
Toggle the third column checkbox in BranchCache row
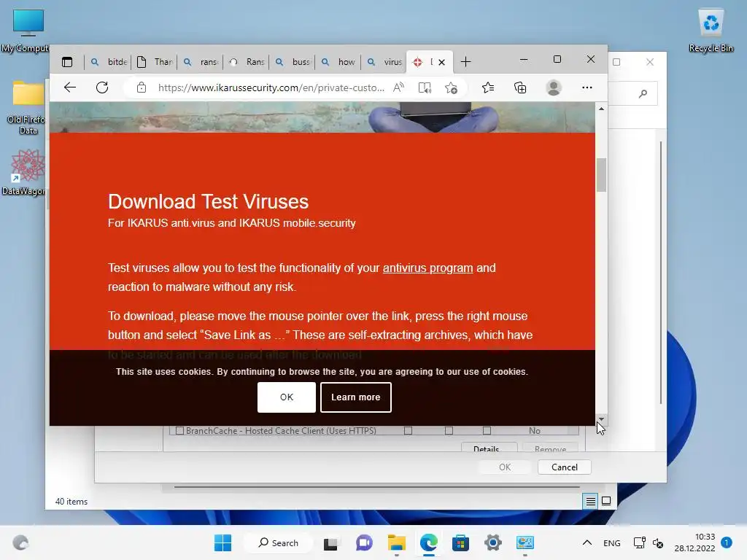pos(487,430)
